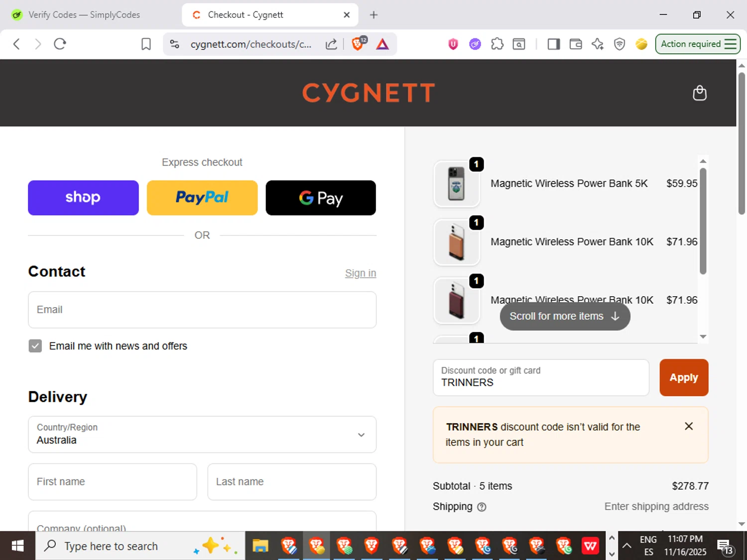Click the $278.77 subtotal amount
Viewport: 747px width, 560px height.
click(690, 486)
